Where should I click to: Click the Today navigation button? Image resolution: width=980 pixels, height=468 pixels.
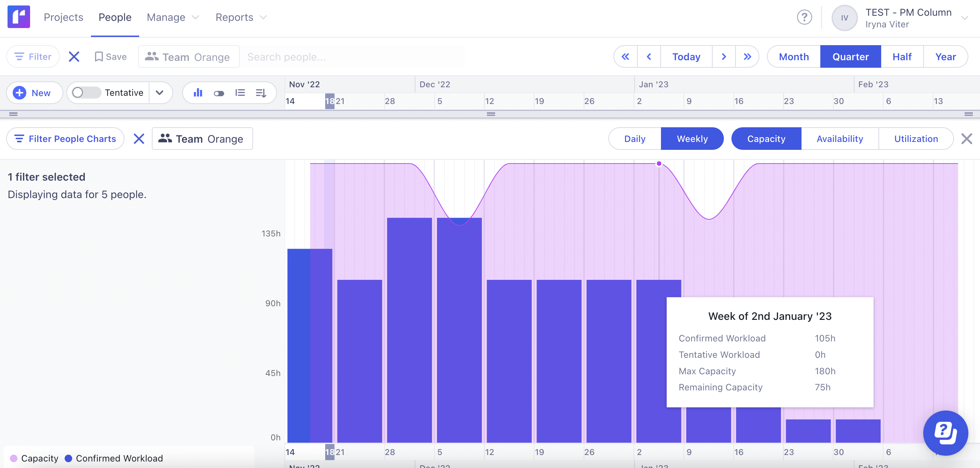click(686, 56)
